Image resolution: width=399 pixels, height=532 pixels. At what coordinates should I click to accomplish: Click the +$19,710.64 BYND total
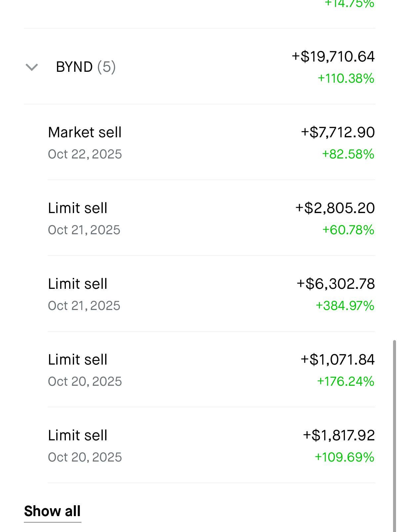333,57
